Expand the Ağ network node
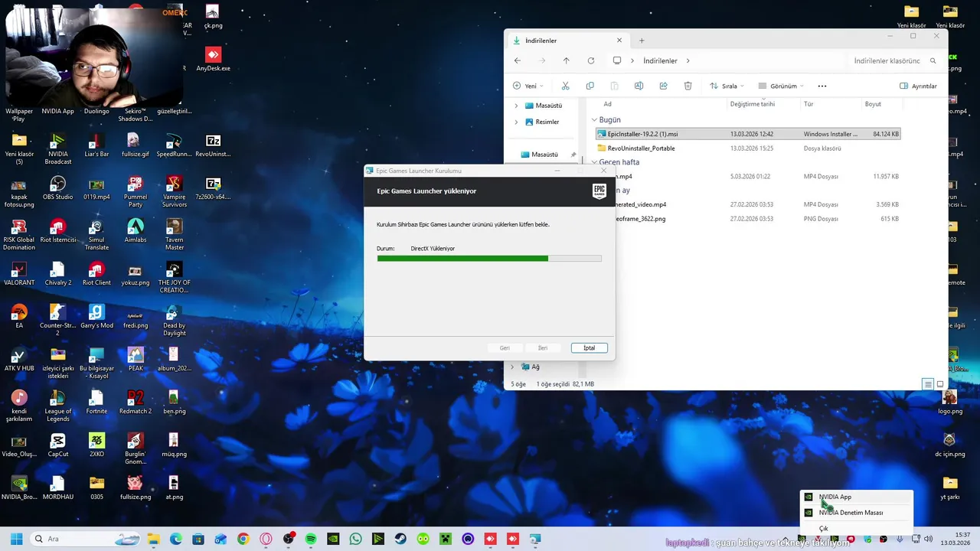Screen dimensions: 980x551 [512, 367]
